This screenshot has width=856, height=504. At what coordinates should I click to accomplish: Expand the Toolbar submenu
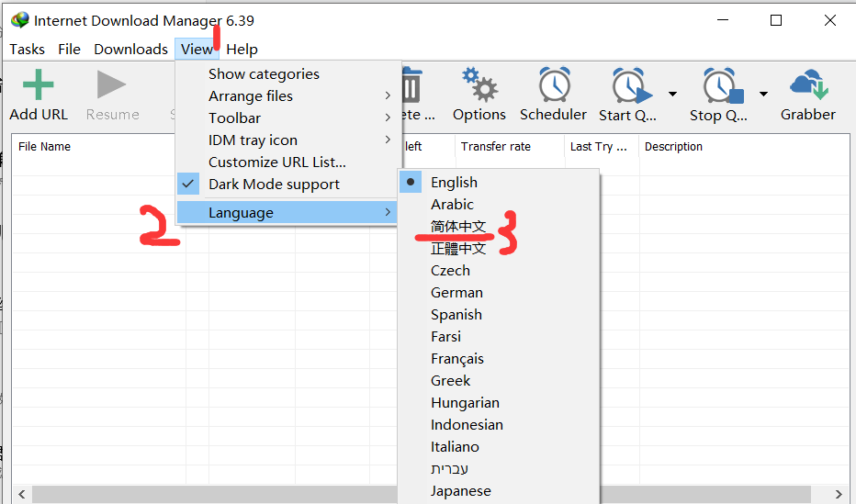(x=287, y=118)
